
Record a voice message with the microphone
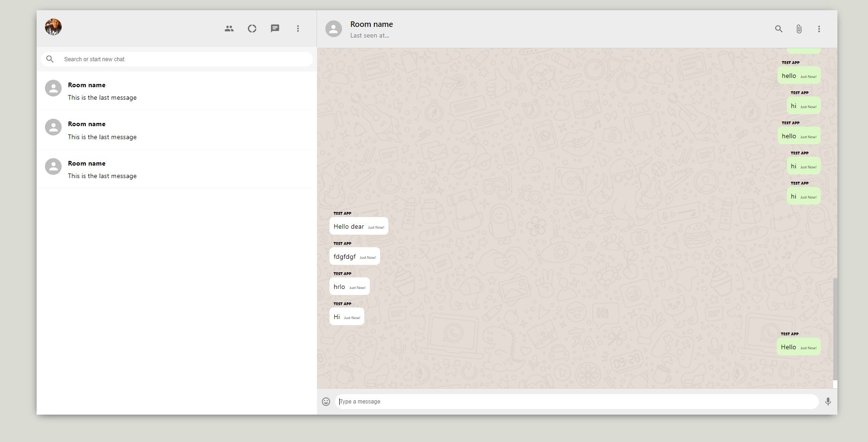click(x=828, y=401)
